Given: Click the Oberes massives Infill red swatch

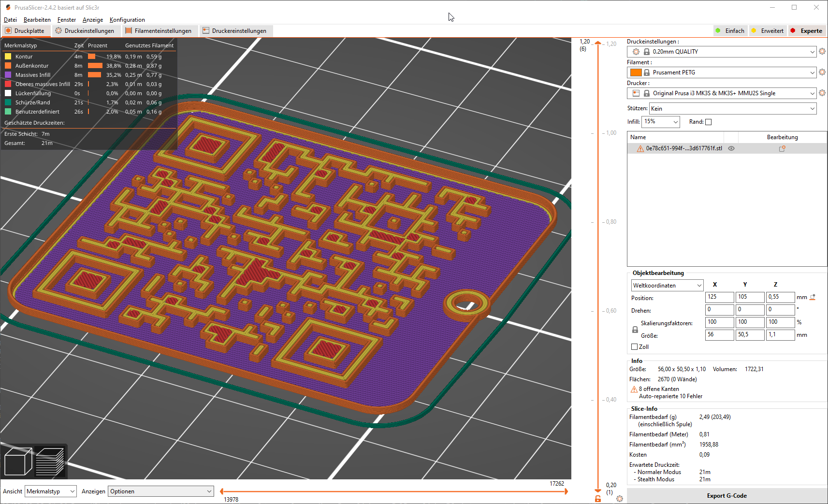Looking at the screenshot, I should [8, 84].
